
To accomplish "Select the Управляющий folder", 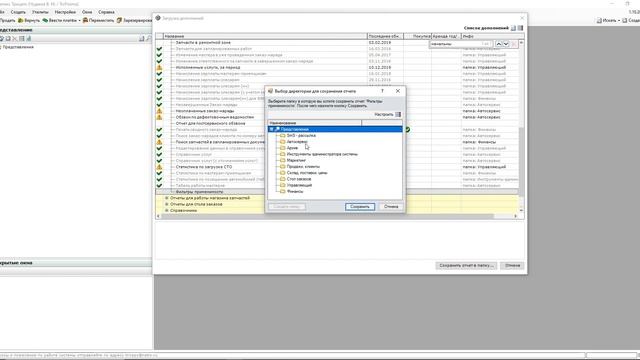I will (x=299, y=185).
